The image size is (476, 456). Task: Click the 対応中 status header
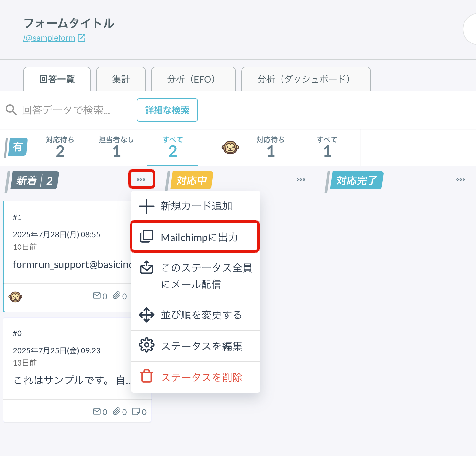[192, 180]
